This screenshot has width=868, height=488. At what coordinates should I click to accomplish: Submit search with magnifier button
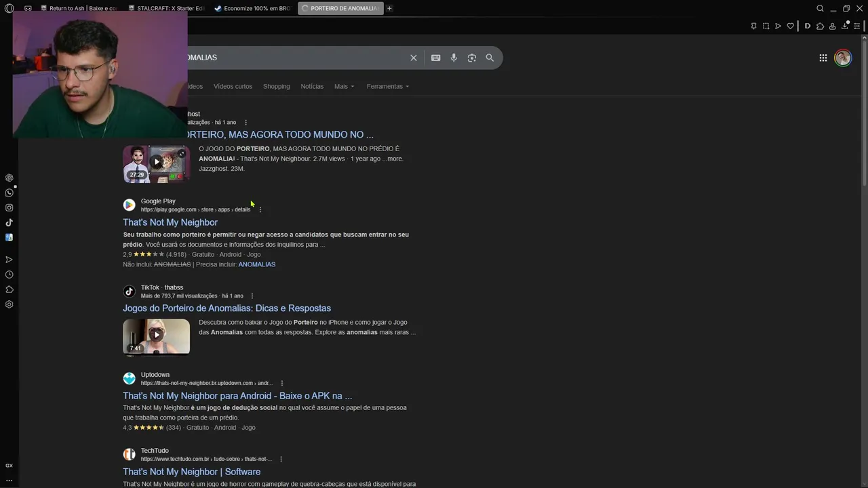tap(490, 58)
